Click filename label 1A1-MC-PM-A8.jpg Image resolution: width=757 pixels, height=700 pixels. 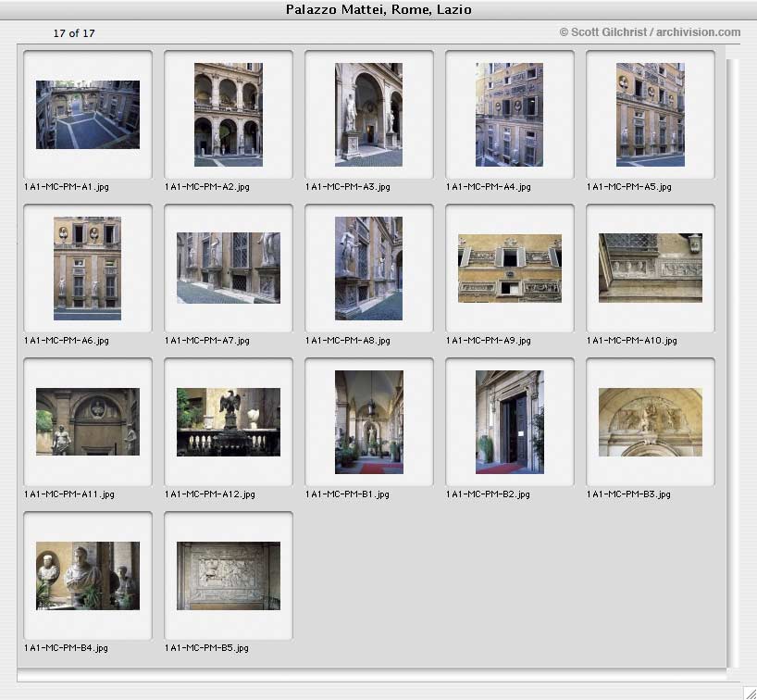click(x=348, y=341)
